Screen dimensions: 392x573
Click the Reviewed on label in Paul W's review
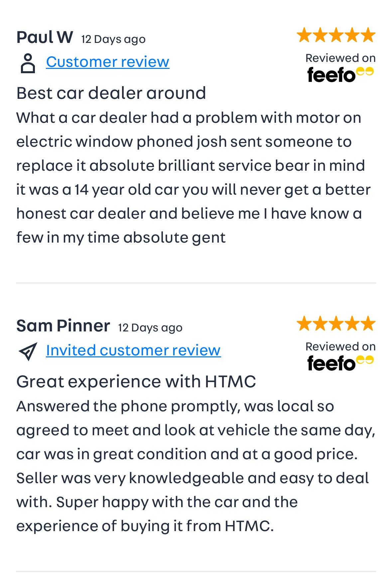[x=340, y=58]
